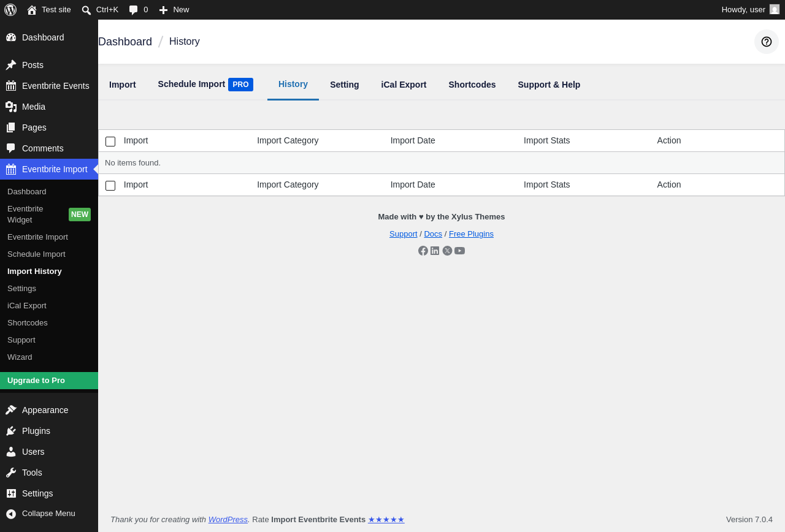
Task: Open the YouTube icon in the plugin footer
Action: tap(459, 251)
